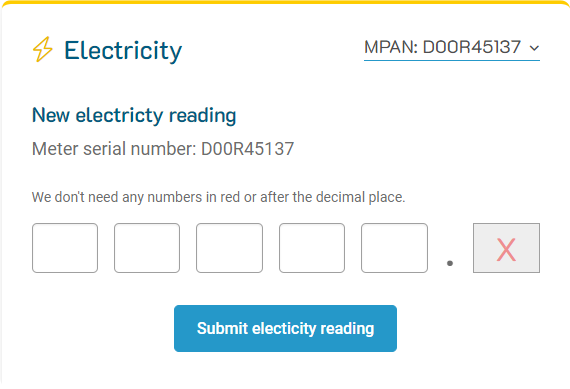Select the second digit input box
Screen dimensions: 570x389
click(x=147, y=248)
